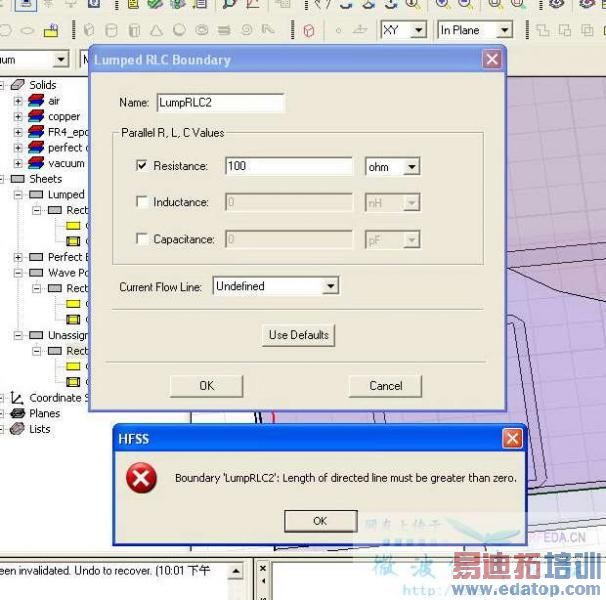Click the Intersect objects icon
The image size is (606, 600).
[587, 30]
